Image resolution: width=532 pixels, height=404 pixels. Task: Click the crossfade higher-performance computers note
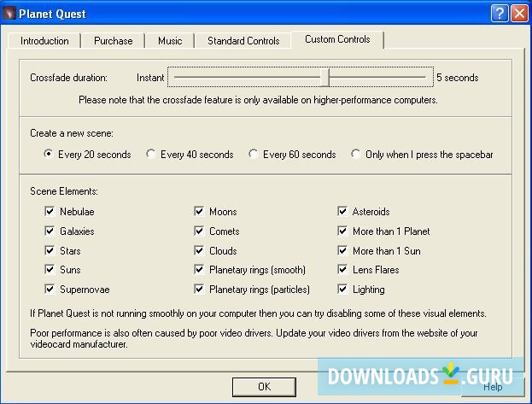coord(258,100)
